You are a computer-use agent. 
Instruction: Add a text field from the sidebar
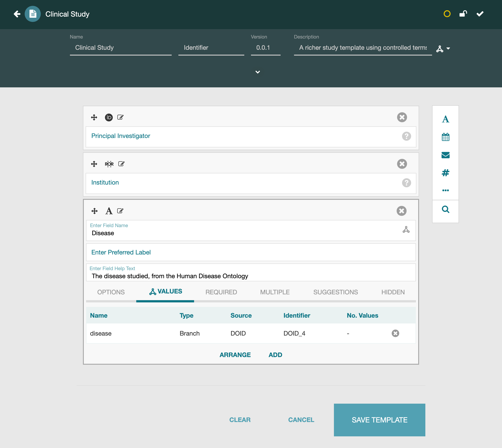point(445,119)
